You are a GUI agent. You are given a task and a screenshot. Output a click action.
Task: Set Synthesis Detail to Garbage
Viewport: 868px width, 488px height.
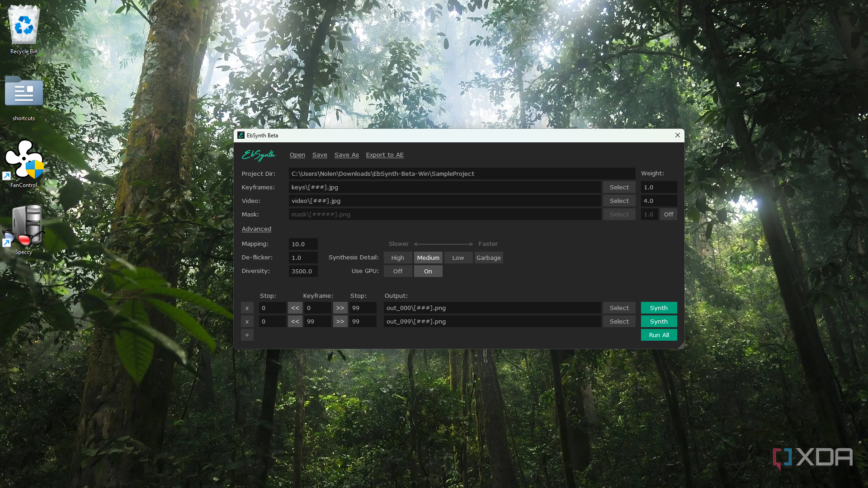coord(489,258)
